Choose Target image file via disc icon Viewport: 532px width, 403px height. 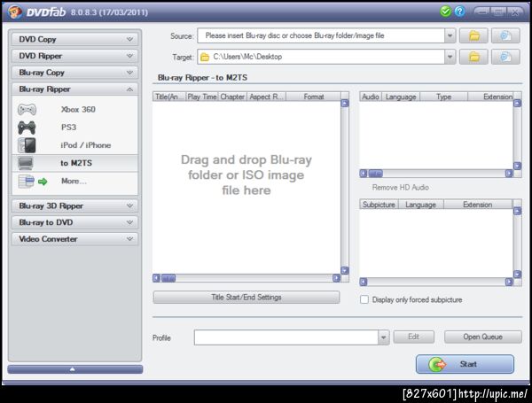click(505, 57)
